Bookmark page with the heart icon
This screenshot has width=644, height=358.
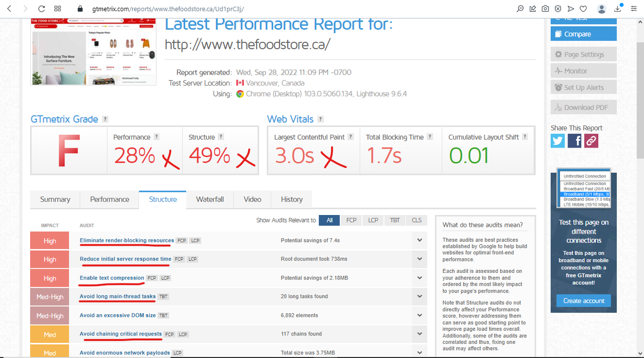click(583, 9)
